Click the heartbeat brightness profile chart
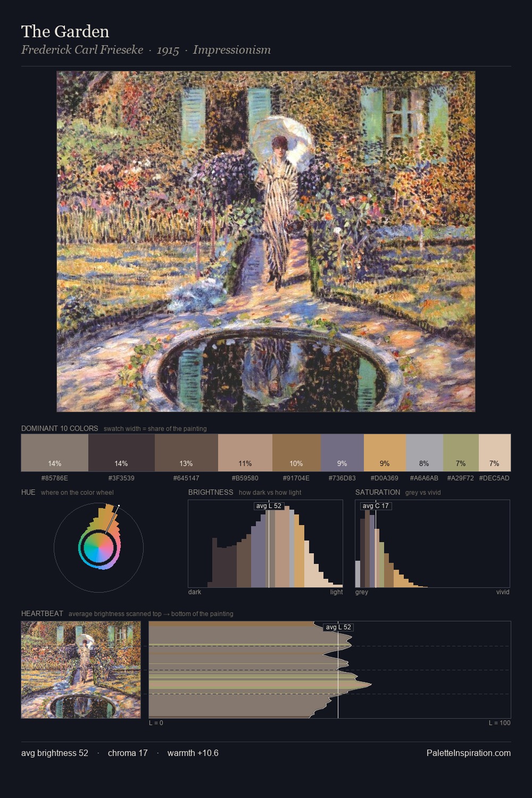This screenshot has width=532, height=798. point(330,670)
